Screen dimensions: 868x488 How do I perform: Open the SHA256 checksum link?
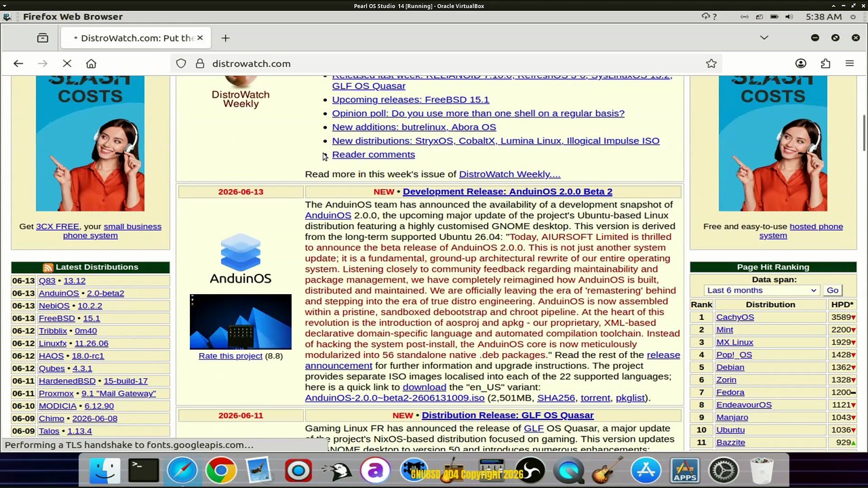(556, 398)
